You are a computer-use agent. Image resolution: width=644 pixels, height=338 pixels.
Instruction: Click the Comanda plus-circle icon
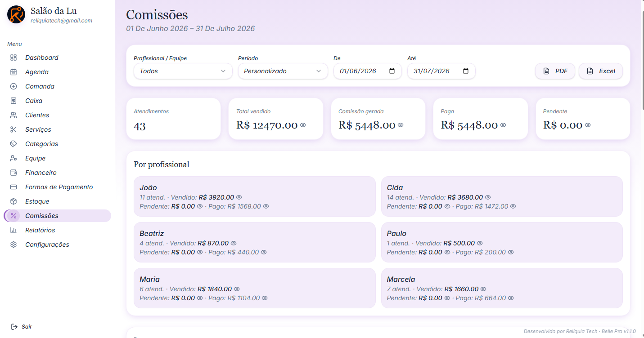[14, 86]
